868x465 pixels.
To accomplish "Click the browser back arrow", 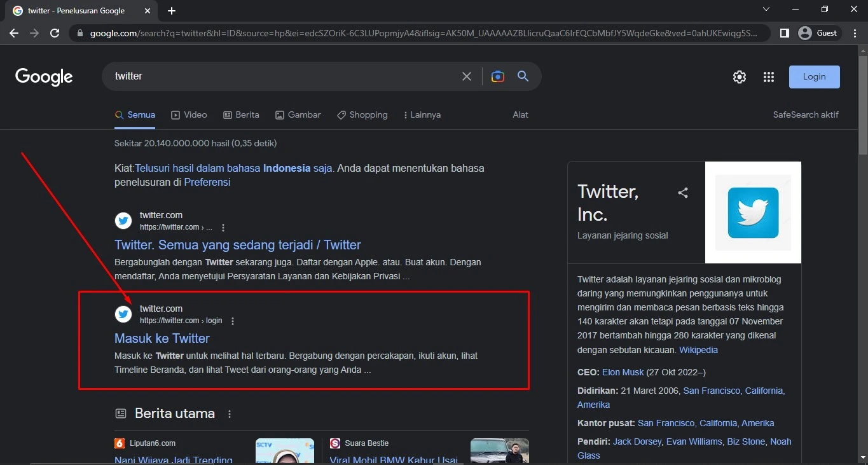I will (14, 33).
